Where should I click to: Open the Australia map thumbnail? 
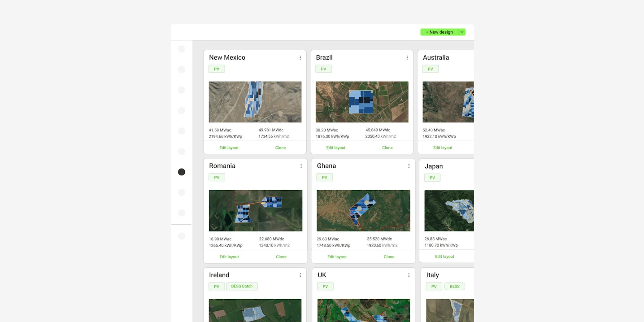448,102
